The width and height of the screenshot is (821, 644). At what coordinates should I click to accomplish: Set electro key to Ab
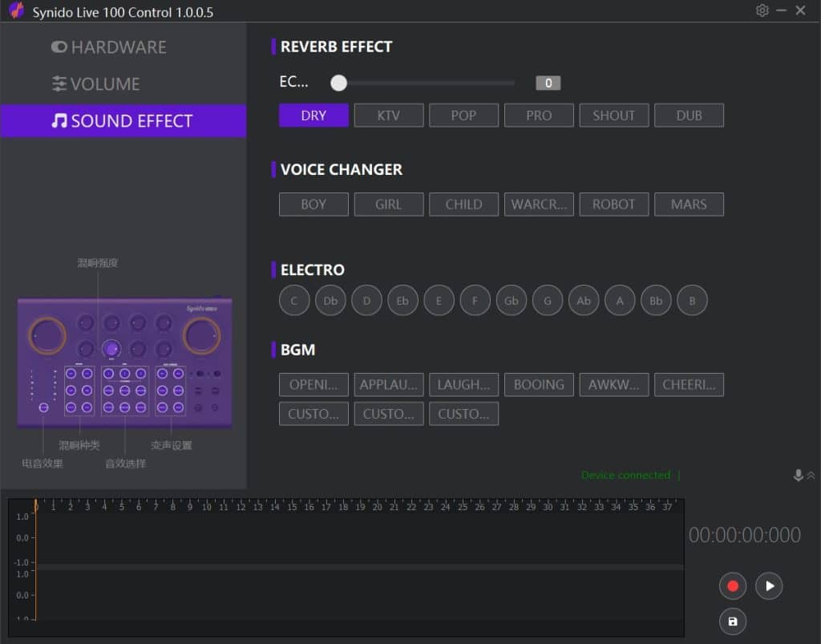pyautogui.click(x=584, y=301)
